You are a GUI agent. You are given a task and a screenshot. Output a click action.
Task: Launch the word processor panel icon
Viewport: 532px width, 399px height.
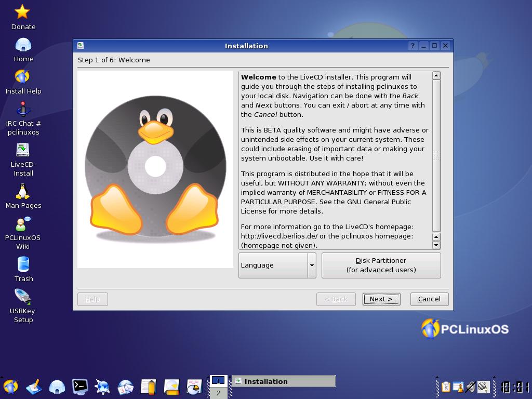pyautogui.click(x=149, y=387)
